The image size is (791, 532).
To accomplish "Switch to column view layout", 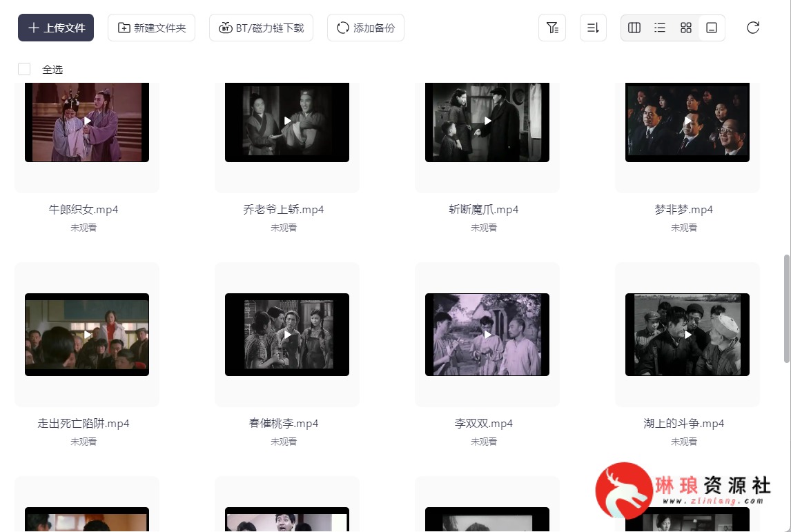I will coord(634,28).
